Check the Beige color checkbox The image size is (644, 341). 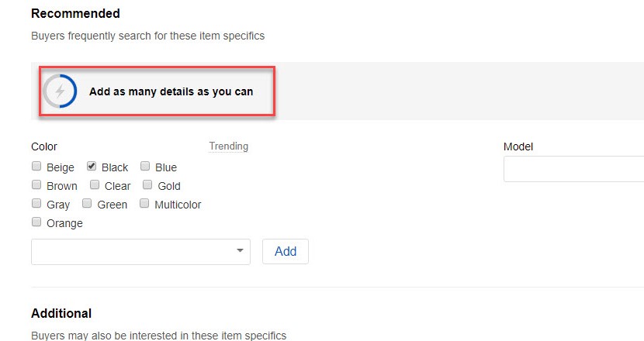click(36, 166)
